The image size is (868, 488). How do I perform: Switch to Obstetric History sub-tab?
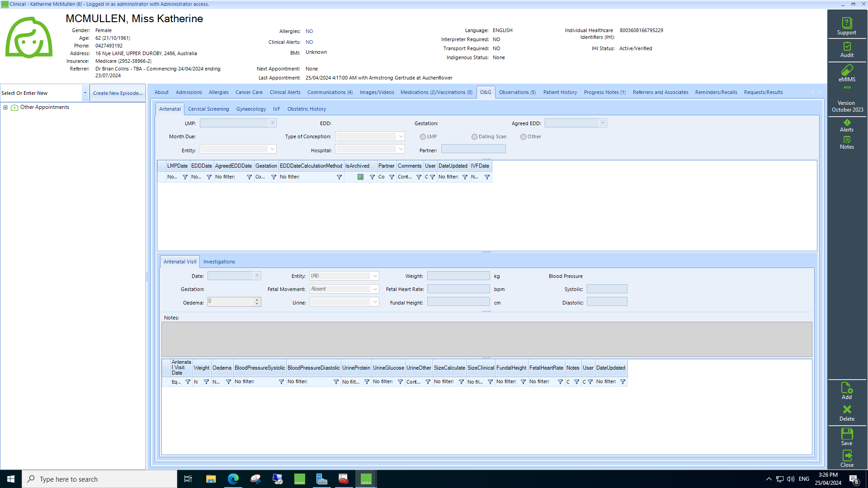pos(307,109)
